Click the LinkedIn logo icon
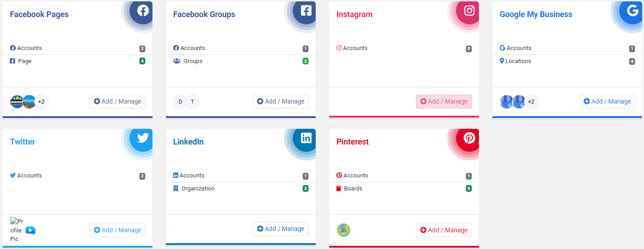Viewport: 644px width, 249px height. click(306, 138)
